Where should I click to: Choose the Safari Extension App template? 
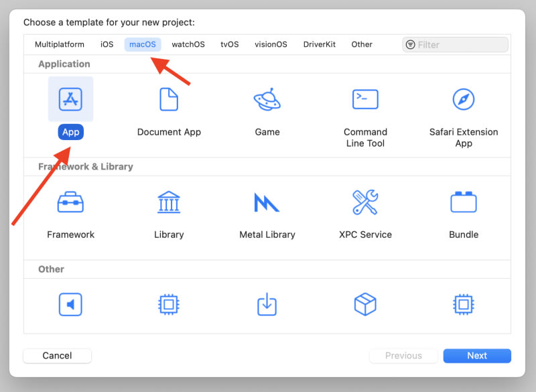(464, 100)
